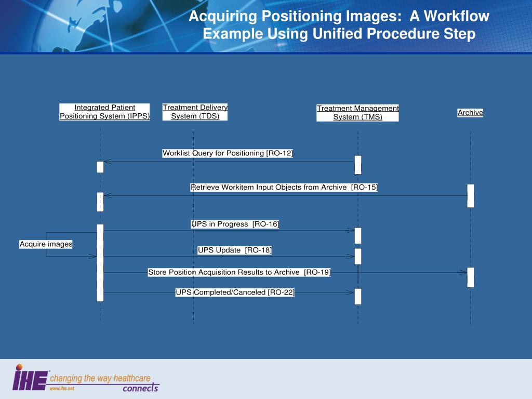Click the TMS activation bar for RO-16
The height and width of the screenshot is (399, 532).
[358, 236]
